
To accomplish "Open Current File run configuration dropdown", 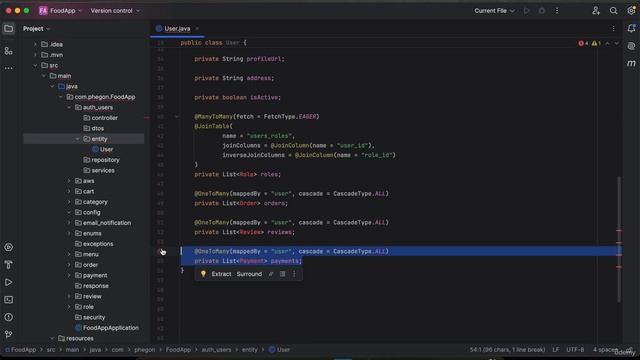I will (494, 11).
